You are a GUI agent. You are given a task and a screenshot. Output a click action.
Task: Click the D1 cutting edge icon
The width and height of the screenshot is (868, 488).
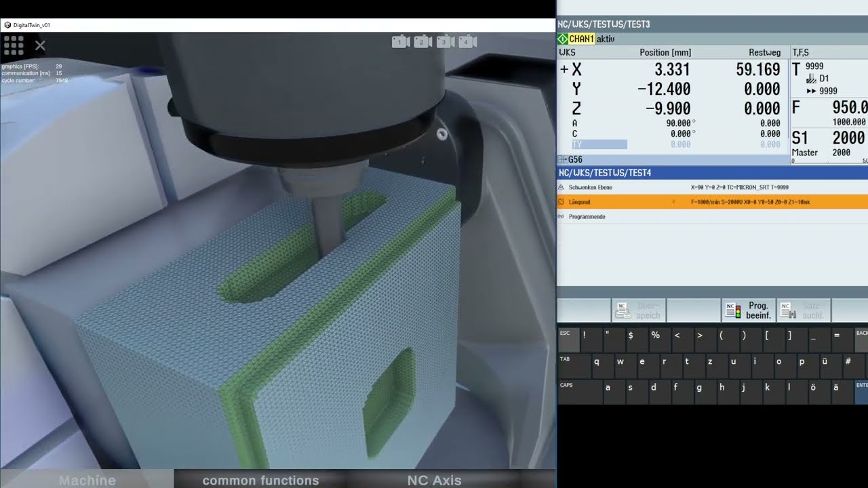click(x=811, y=79)
